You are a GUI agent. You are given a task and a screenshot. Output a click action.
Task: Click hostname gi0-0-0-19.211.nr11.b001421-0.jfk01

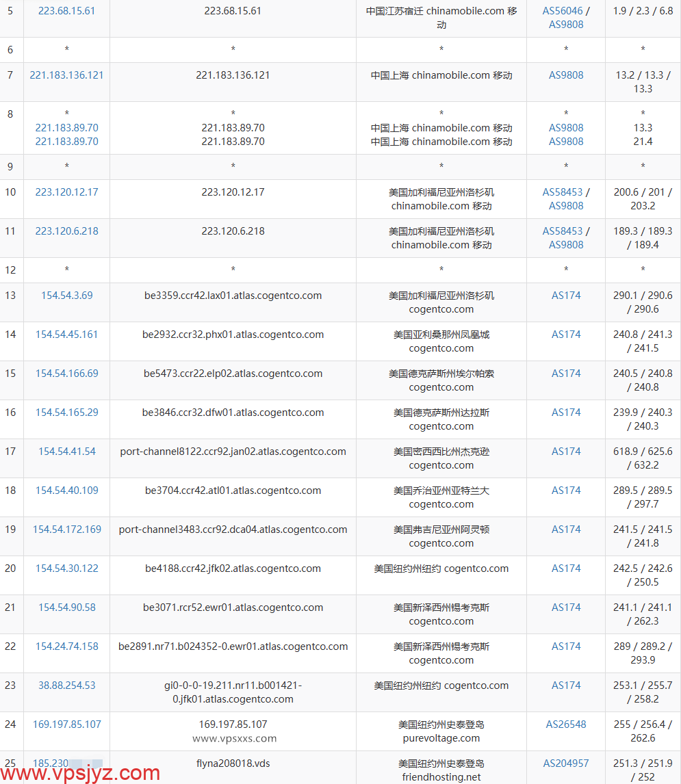coord(233,692)
